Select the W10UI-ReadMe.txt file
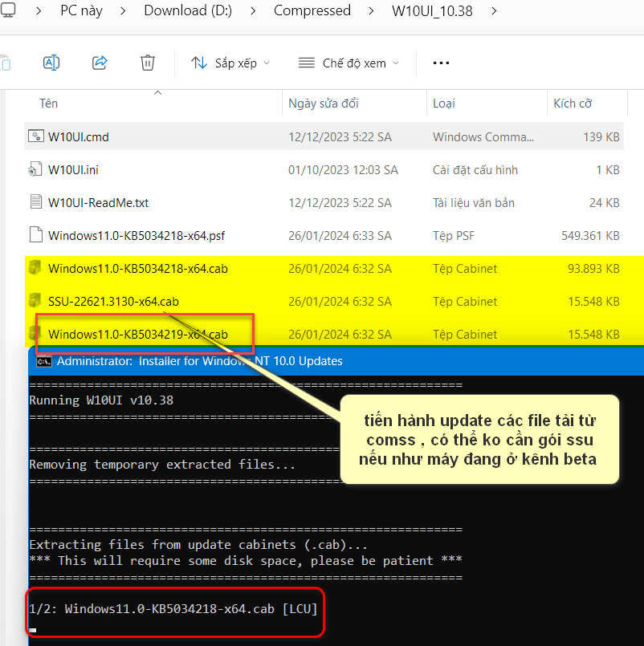644x646 pixels. point(324,203)
